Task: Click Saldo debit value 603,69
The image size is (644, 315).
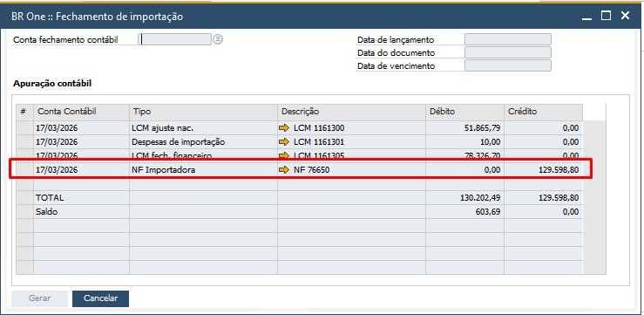Action: click(487, 212)
